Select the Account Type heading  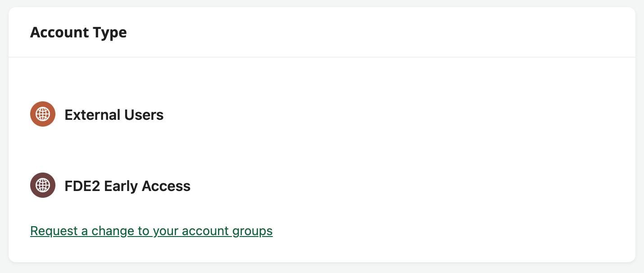tap(78, 32)
